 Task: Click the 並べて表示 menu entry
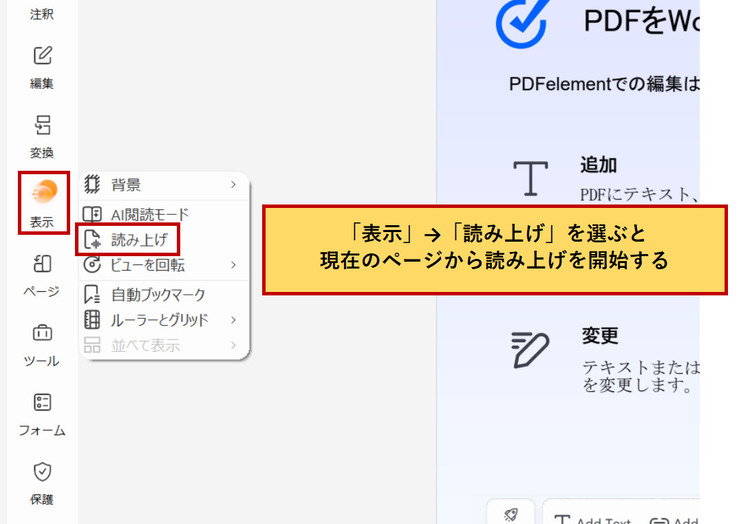[x=164, y=345]
